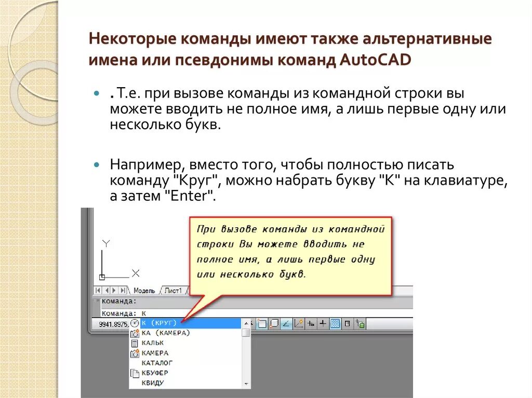This screenshot has height=398, width=532.
Task: Toggle 3D Object Snap in status bar
Action: 274,324
